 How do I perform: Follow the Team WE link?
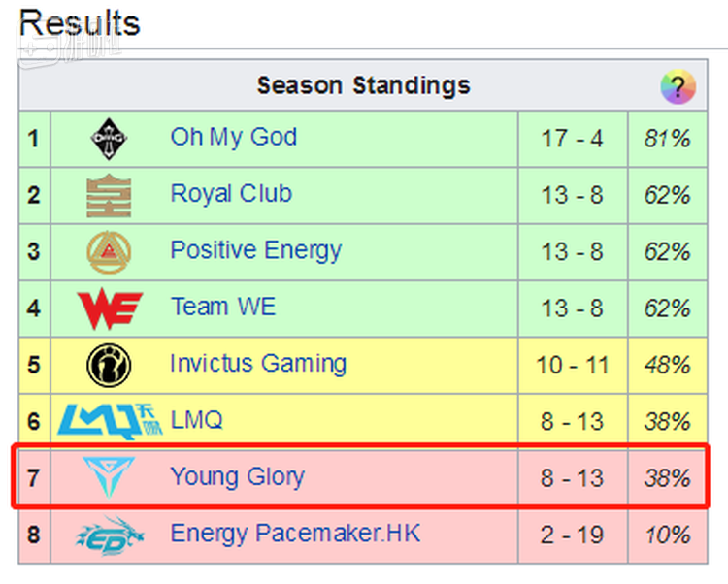pos(222,308)
